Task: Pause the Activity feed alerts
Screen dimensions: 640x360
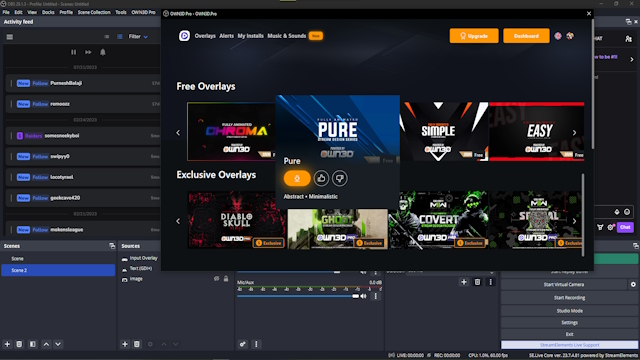Action: coord(73,52)
